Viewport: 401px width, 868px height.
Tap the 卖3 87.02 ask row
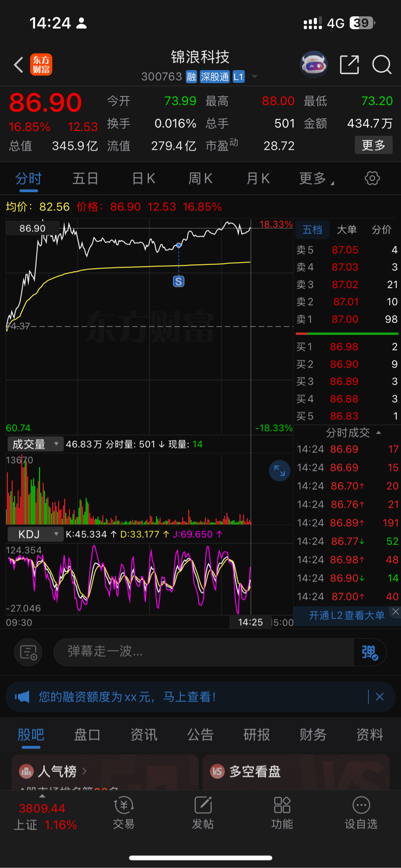347,285
